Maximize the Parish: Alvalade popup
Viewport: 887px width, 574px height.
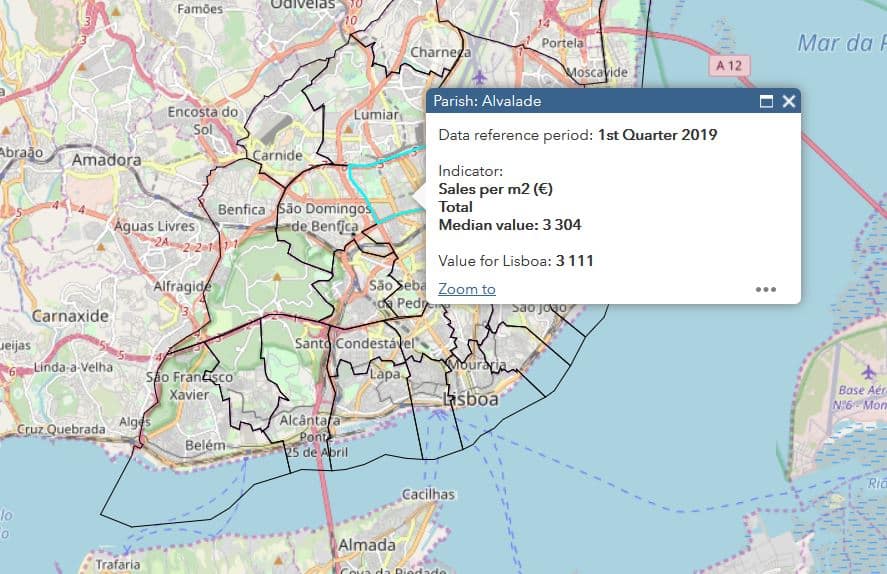point(767,101)
